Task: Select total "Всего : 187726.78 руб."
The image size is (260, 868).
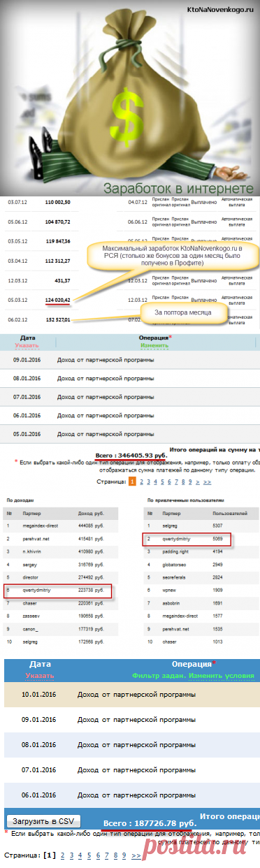Action: (150, 823)
